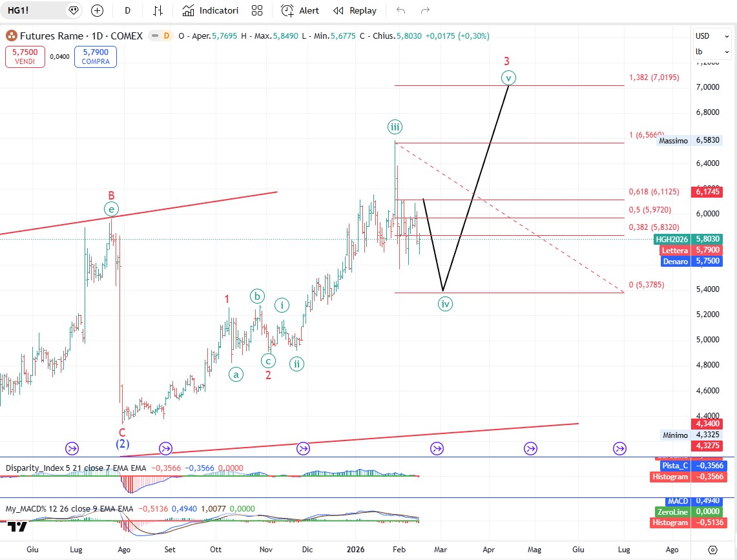This screenshot has height=560, width=737.
Task: Add a symbol to compare with plus icon
Action: [x=97, y=10]
